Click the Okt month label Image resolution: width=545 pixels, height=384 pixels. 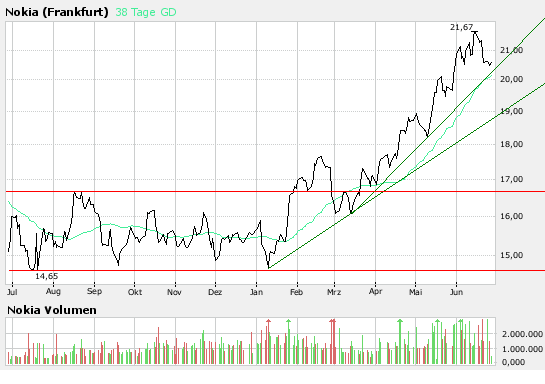point(135,292)
